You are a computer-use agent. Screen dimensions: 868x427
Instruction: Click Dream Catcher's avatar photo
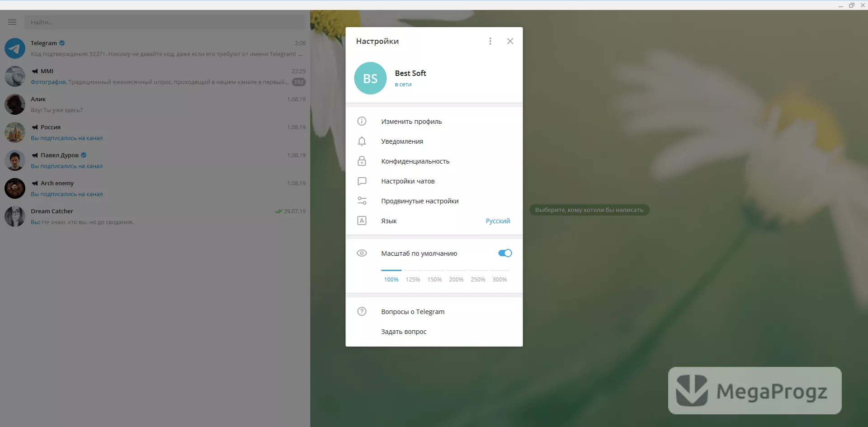point(15,216)
